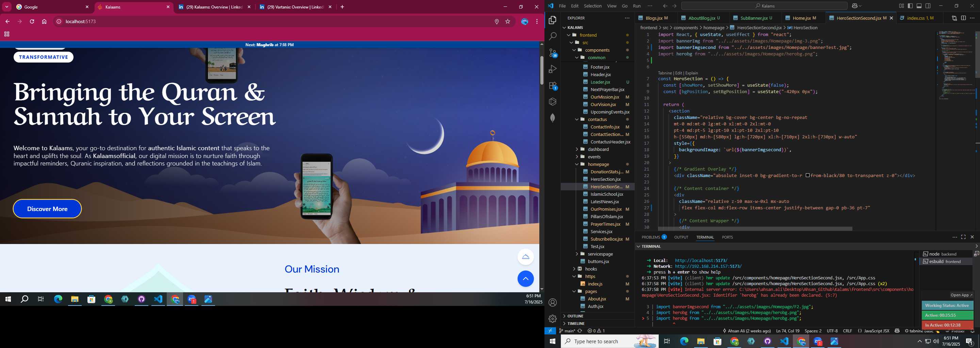Open the Search view in VS Code
The width and height of the screenshot is (980, 348).
552,36
